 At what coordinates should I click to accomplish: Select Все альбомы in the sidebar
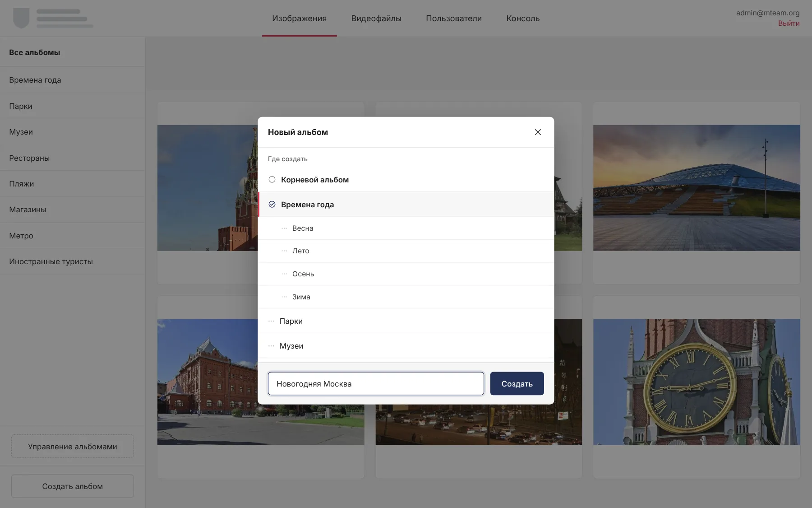73,52
